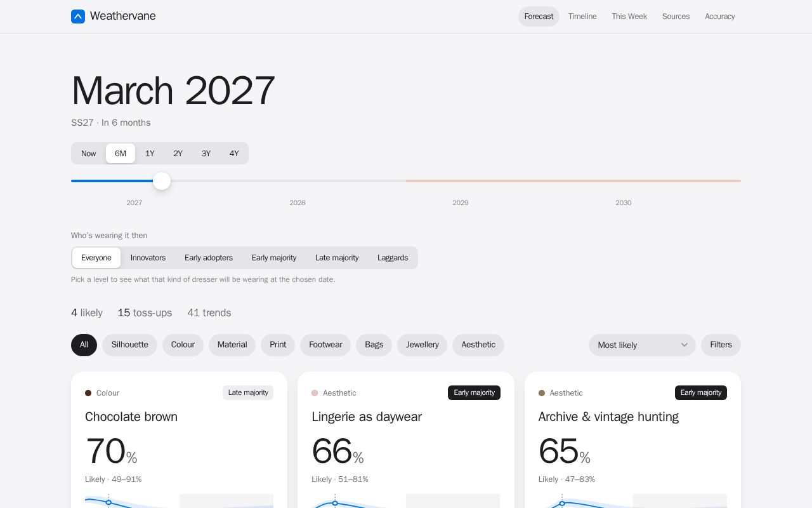Filter trends by Colour chip
Image resolution: width=812 pixels, height=508 pixels.
[x=183, y=345]
